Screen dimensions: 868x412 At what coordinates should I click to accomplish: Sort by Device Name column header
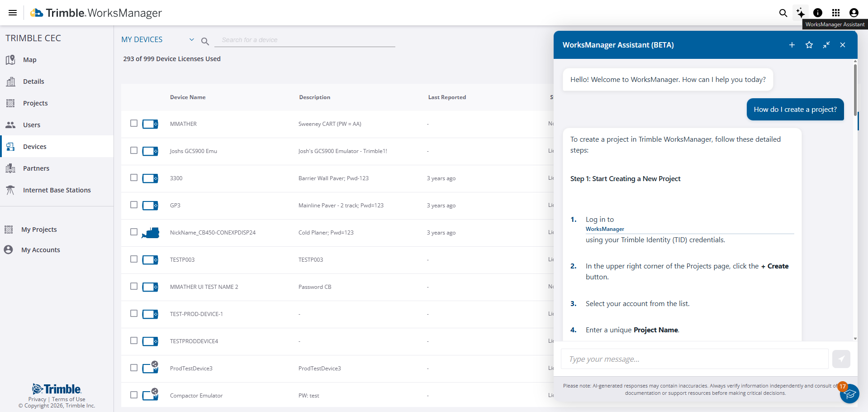[x=188, y=97]
